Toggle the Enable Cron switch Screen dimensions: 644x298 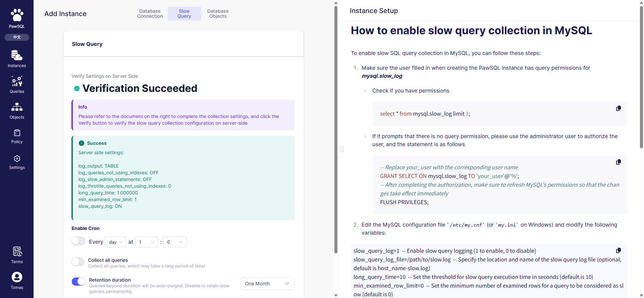point(78,241)
